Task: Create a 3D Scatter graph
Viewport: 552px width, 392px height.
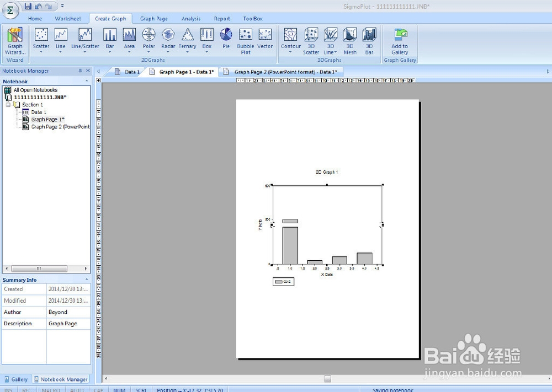Action: pyautogui.click(x=311, y=41)
